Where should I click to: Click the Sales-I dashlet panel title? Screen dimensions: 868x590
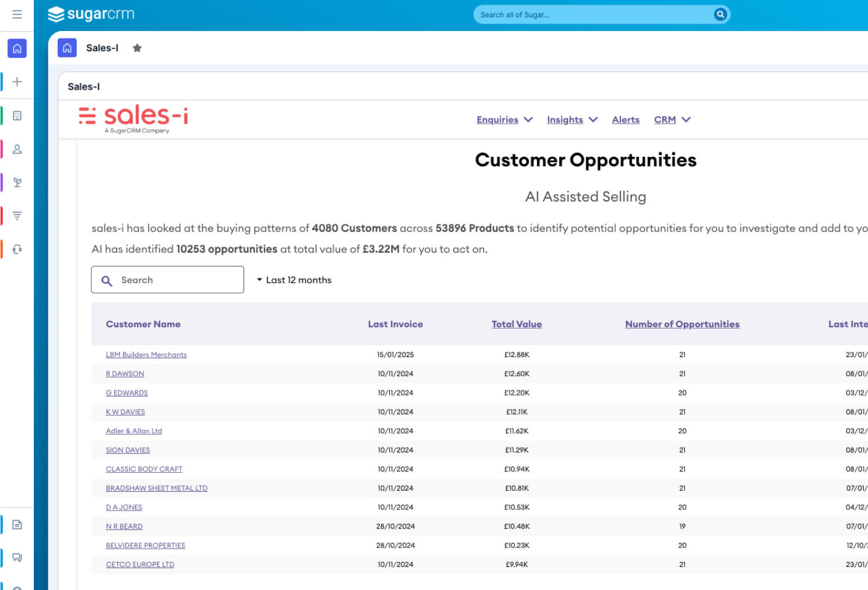click(x=83, y=86)
